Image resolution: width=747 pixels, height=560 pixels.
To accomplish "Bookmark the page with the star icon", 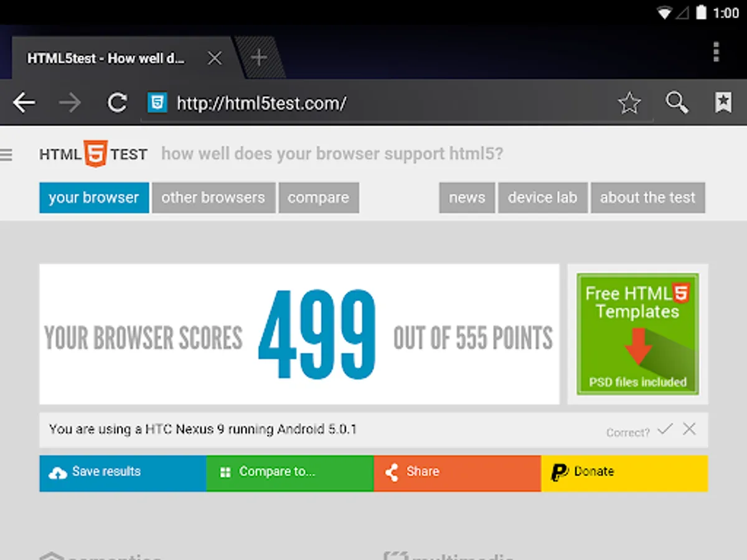I will pyautogui.click(x=630, y=103).
